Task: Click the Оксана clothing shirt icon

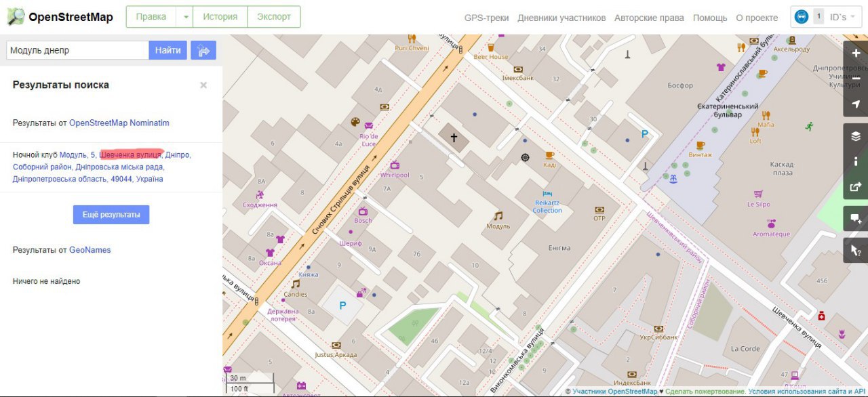Action: (x=270, y=253)
